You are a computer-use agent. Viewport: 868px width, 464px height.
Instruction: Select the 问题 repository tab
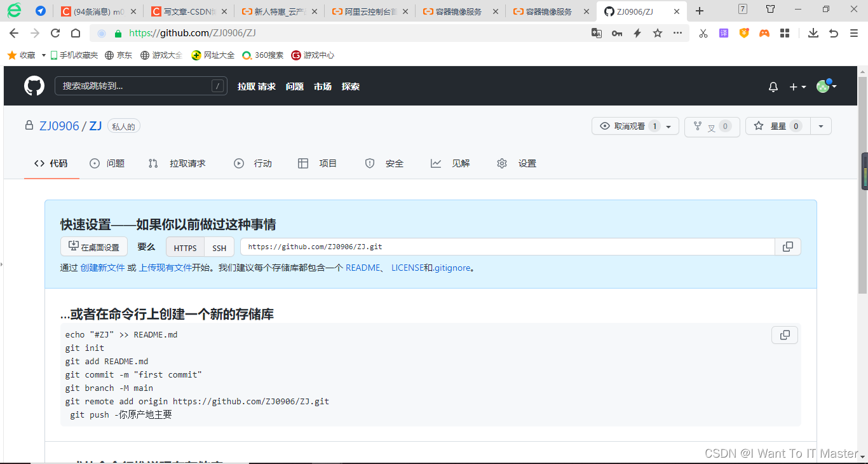click(107, 163)
